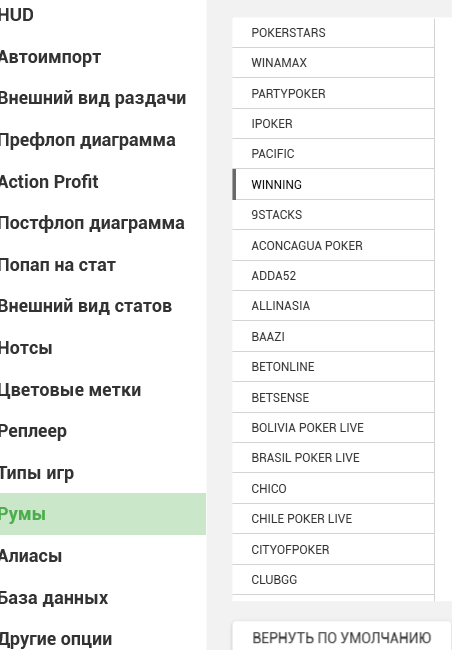The image size is (452, 650).
Task: Select POKERSTARS in the rooms list
Action: (x=333, y=32)
